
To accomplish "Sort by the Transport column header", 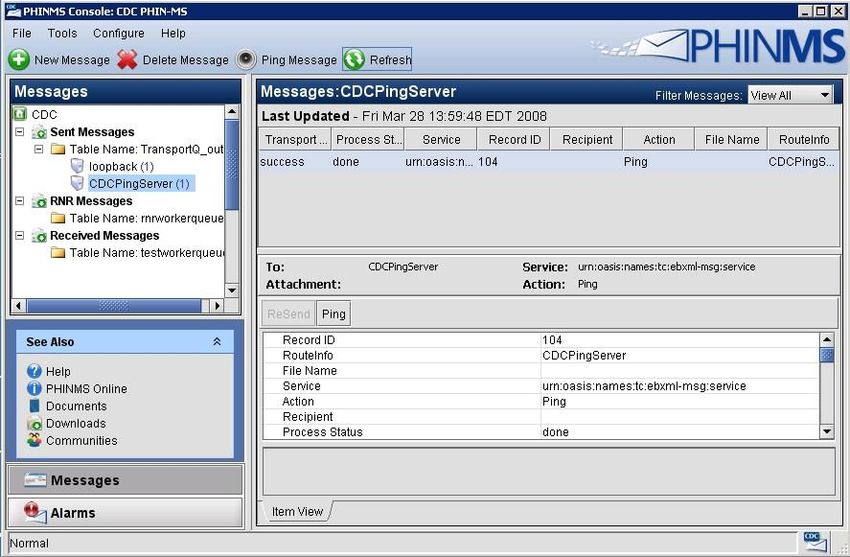I will coord(295,139).
